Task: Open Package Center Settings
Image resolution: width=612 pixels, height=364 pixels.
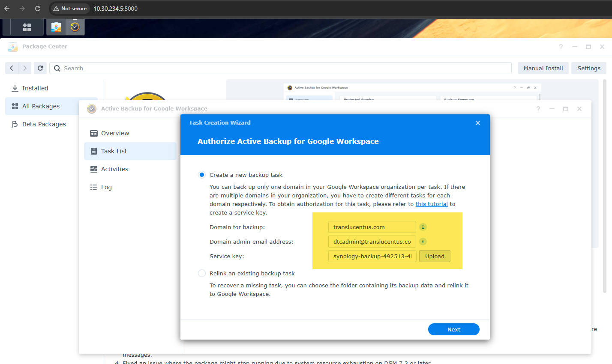Action: [x=589, y=68]
